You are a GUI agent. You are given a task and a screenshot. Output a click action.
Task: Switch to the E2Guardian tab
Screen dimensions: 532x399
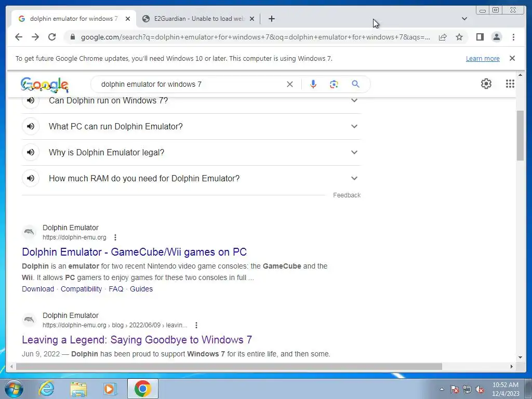click(198, 19)
